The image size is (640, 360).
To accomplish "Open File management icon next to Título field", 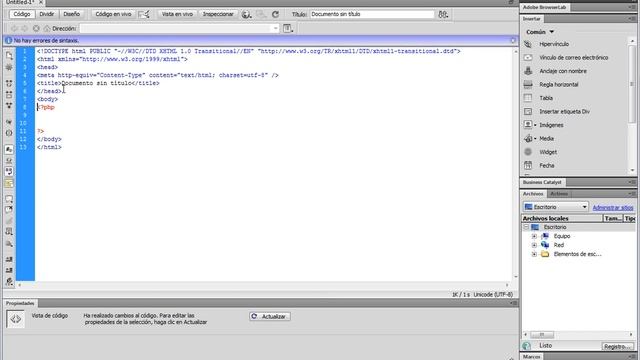I will (443, 14).
